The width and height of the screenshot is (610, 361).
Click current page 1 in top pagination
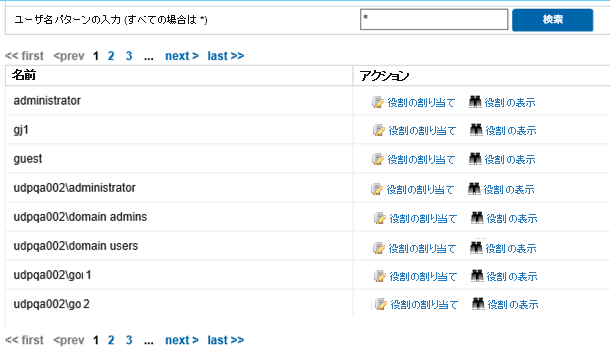(x=96, y=56)
